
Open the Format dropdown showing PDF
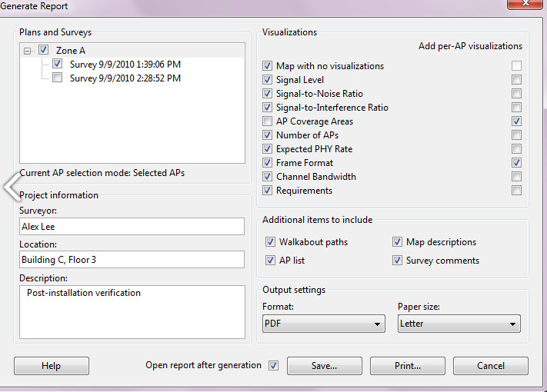(324, 324)
